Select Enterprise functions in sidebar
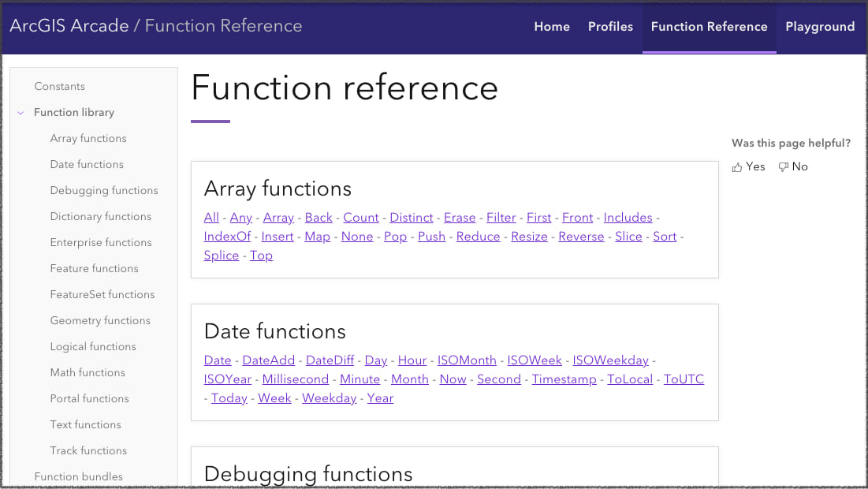The height and width of the screenshot is (489, 868). [x=101, y=243]
